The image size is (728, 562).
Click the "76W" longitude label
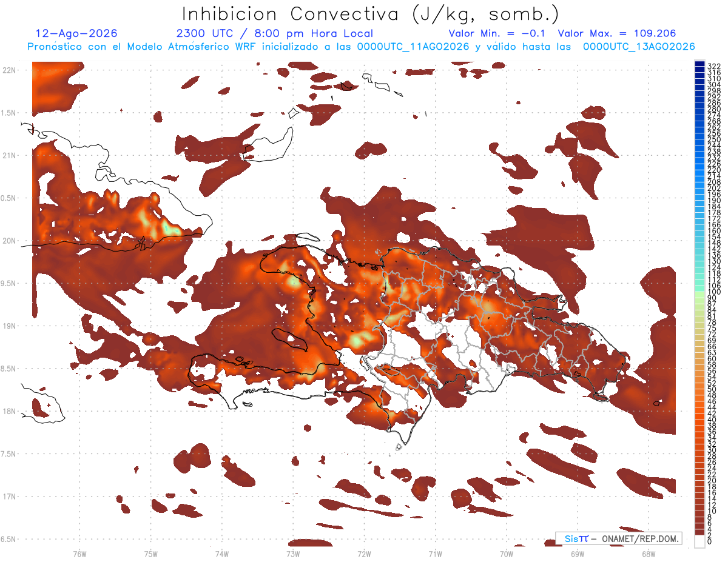point(79,553)
